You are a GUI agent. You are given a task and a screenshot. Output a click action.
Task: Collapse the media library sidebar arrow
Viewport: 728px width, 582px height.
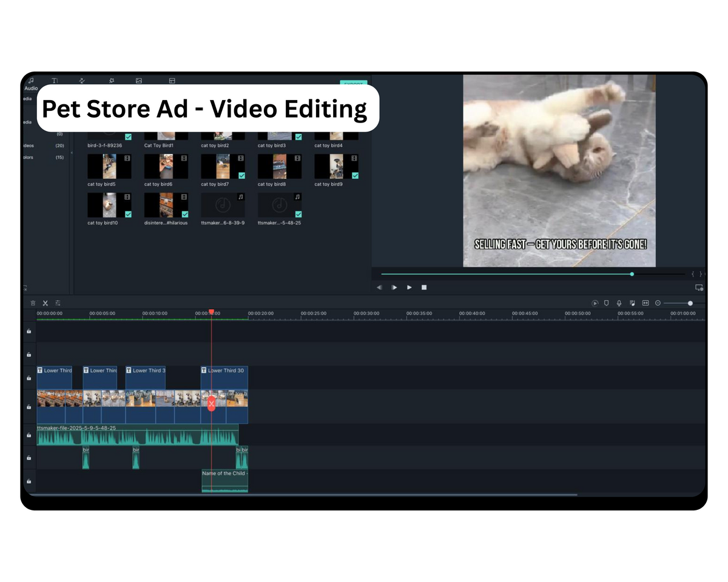tap(72, 153)
